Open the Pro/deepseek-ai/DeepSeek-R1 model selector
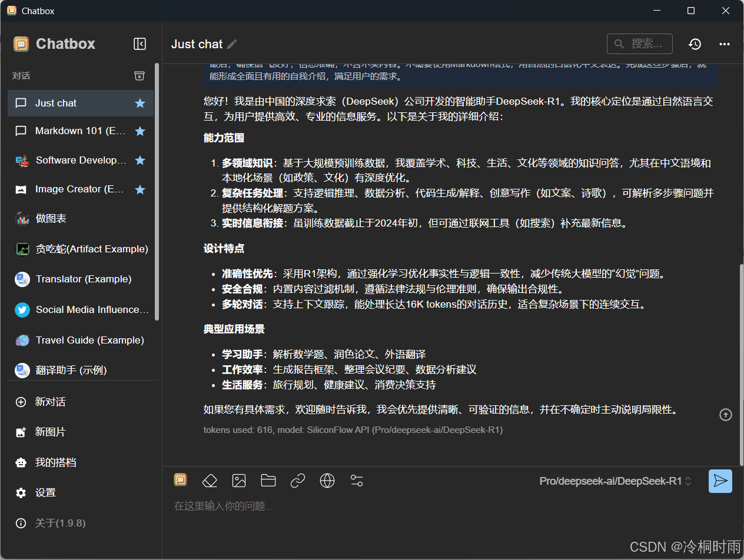Image resolution: width=744 pixels, height=560 pixels. coord(613,481)
